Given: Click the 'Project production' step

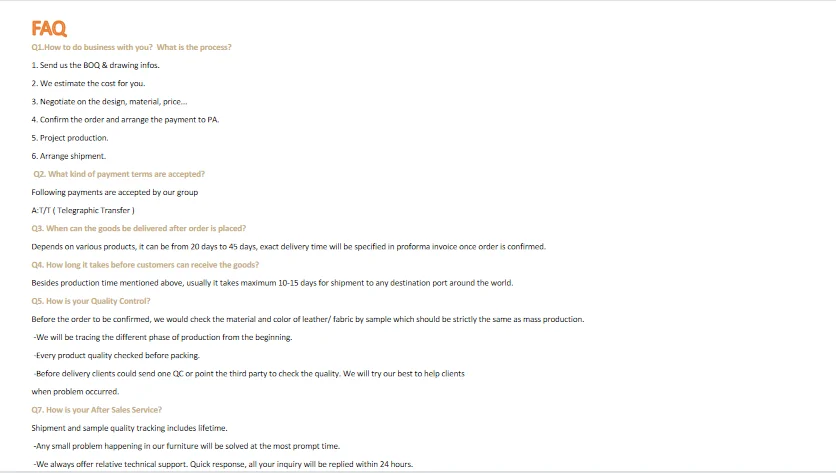Looking at the screenshot, I should pyautogui.click(x=70, y=138).
